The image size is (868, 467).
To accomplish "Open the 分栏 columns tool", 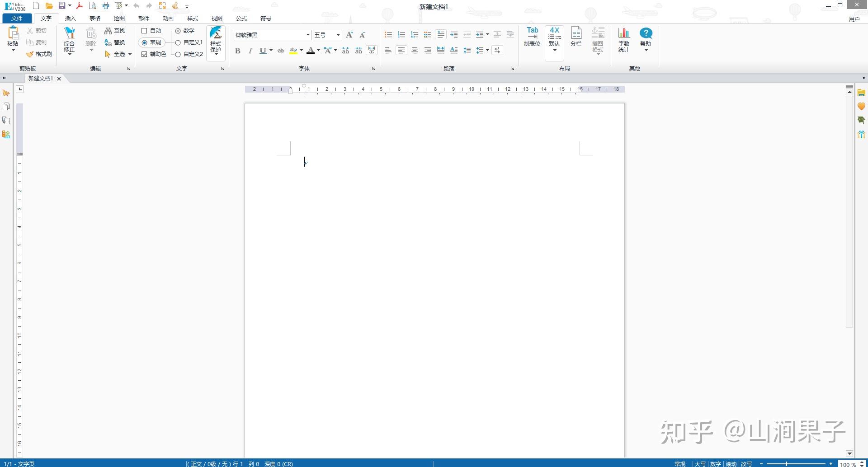I will tap(576, 37).
